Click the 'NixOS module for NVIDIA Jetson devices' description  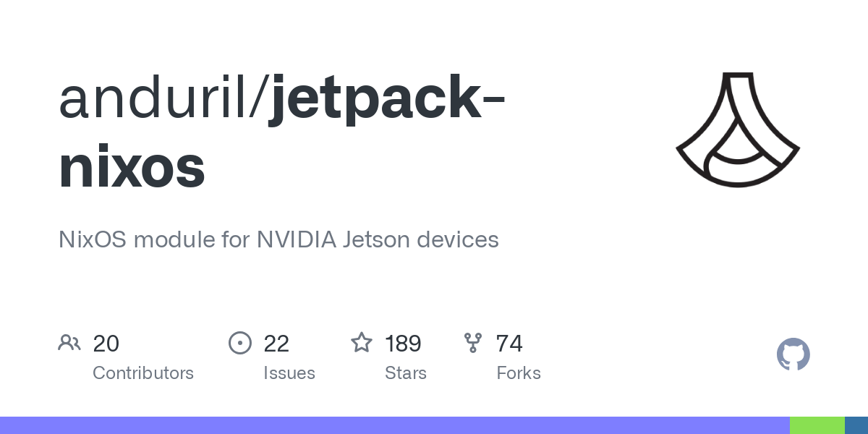click(x=278, y=239)
